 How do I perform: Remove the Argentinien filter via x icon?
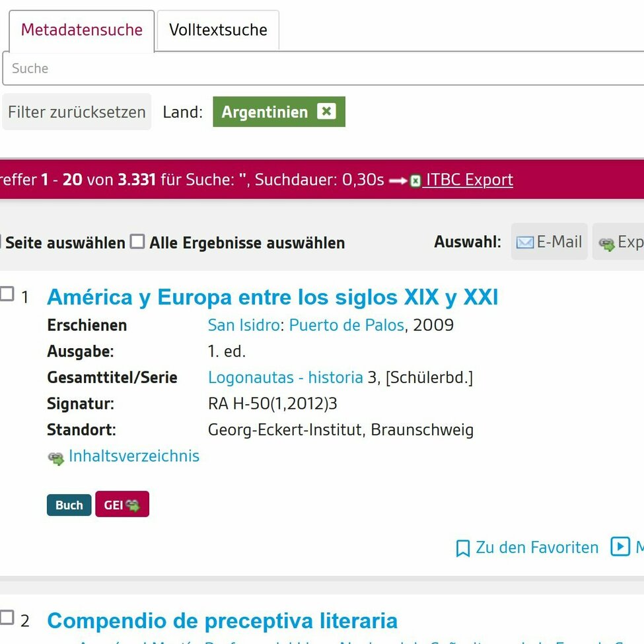326,112
